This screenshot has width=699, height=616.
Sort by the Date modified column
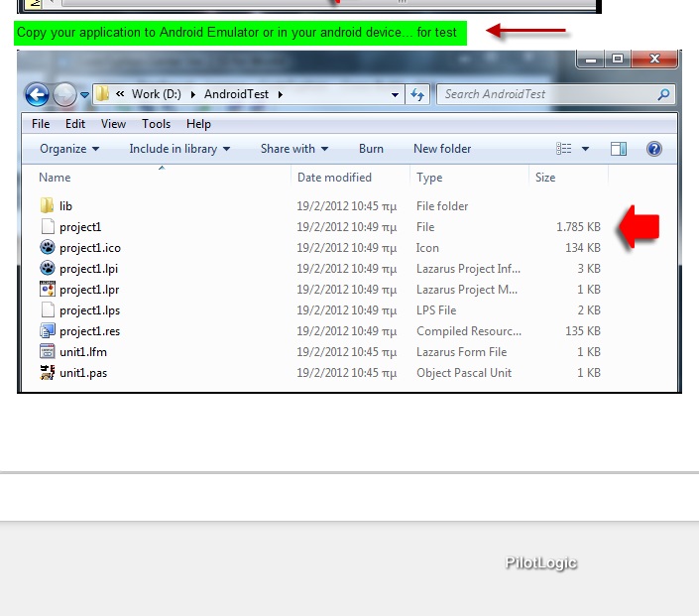coord(334,178)
